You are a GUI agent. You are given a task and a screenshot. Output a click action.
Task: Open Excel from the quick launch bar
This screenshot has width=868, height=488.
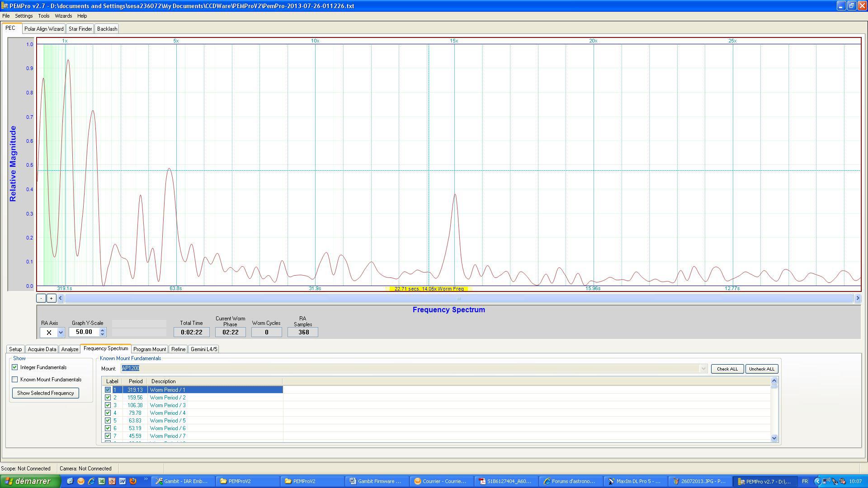point(102,481)
